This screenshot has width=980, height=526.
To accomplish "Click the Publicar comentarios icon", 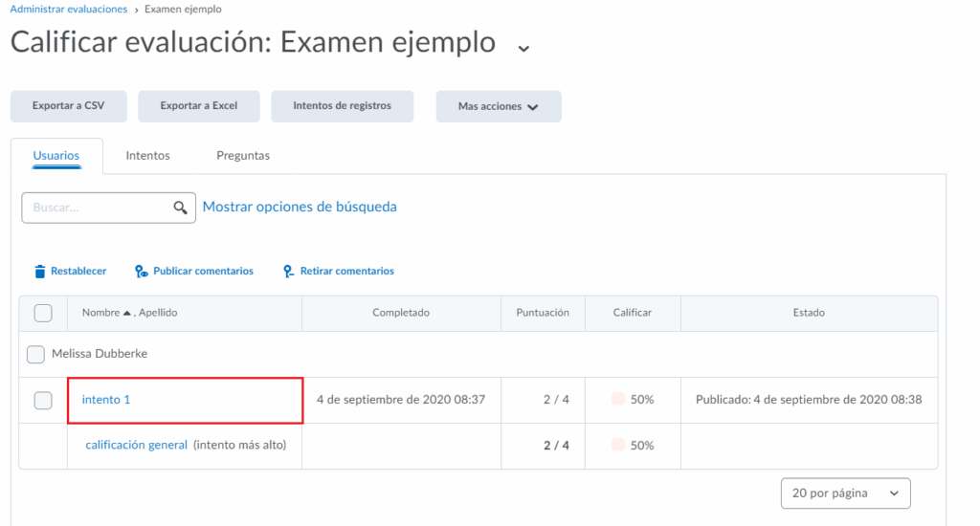I will tap(142, 272).
